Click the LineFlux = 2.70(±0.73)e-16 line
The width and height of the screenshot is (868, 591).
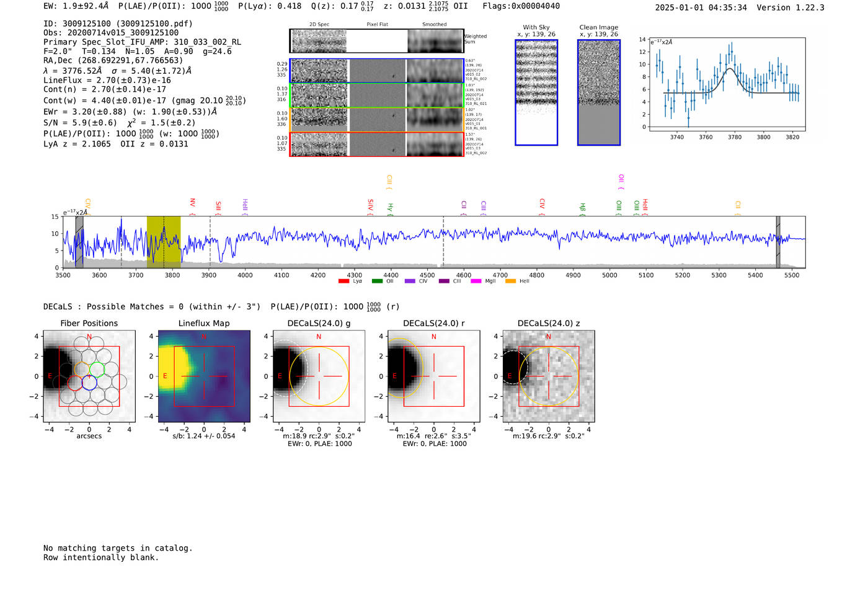click(x=107, y=80)
